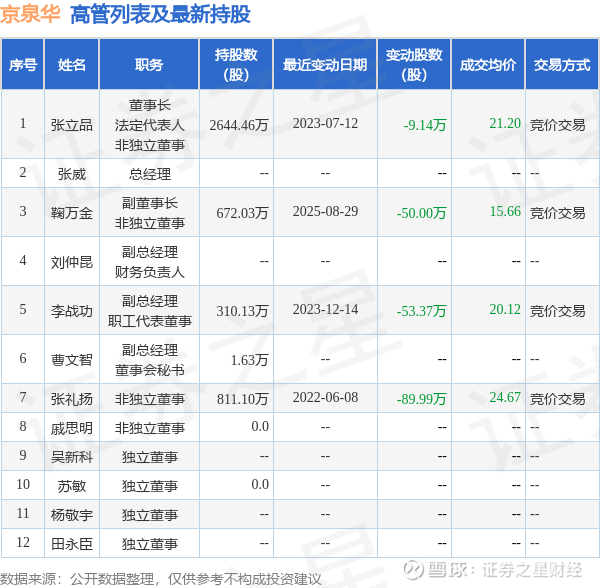Click average price 21.20
Viewport: 600px width, 588px height.
[x=505, y=123]
